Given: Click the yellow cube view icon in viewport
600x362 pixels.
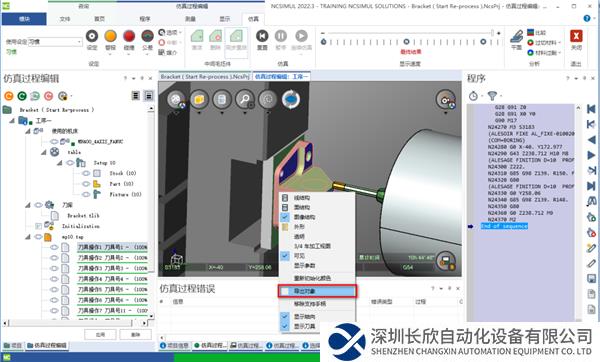Looking at the screenshot, I should (199, 100).
